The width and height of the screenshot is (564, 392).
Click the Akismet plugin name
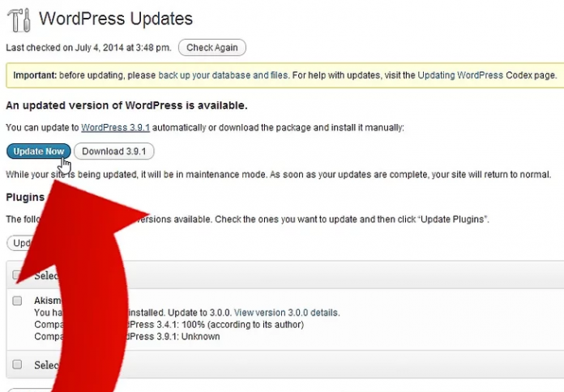click(43, 300)
